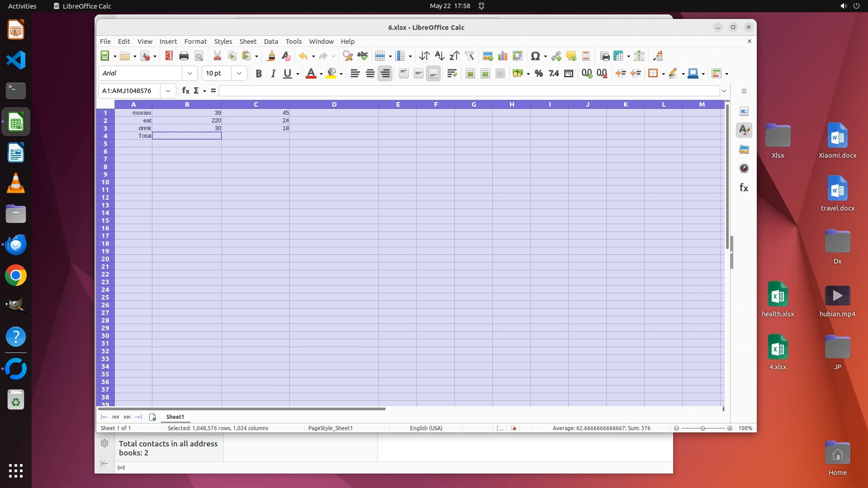Toggle Bold formatting
The height and width of the screenshot is (488, 868).
click(x=259, y=74)
